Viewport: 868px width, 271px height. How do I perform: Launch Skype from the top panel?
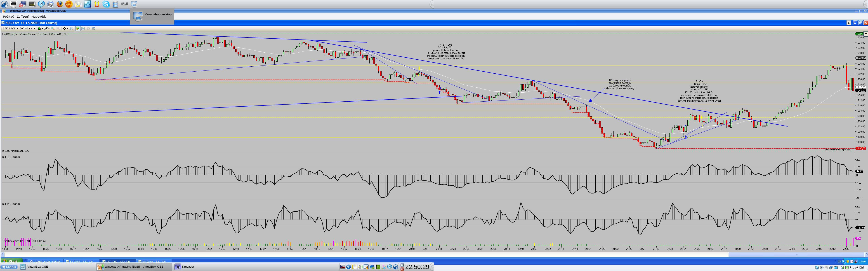106,4
